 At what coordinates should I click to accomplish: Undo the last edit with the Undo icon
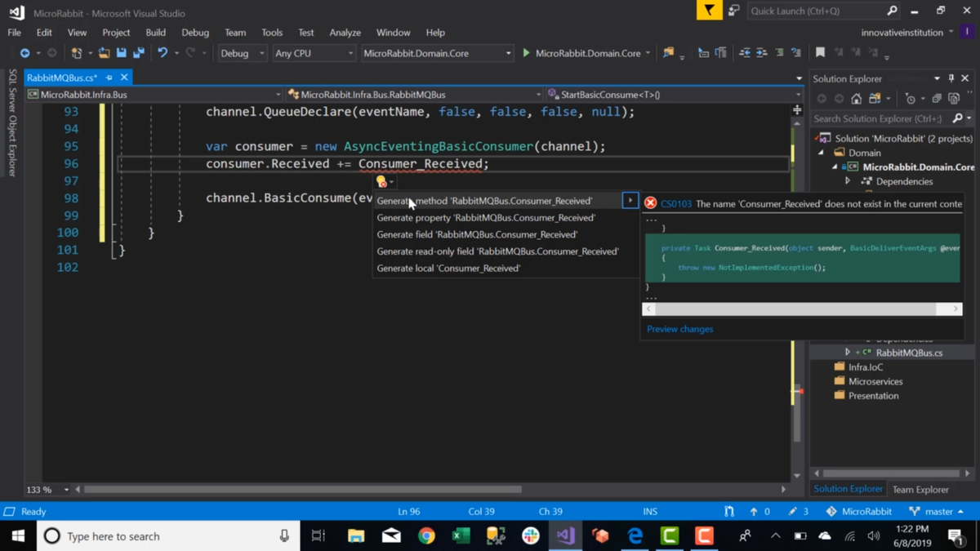[x=163, y=53]
